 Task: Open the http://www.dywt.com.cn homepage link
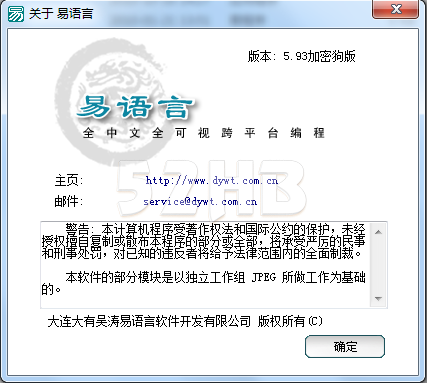(x=212, y=181)
